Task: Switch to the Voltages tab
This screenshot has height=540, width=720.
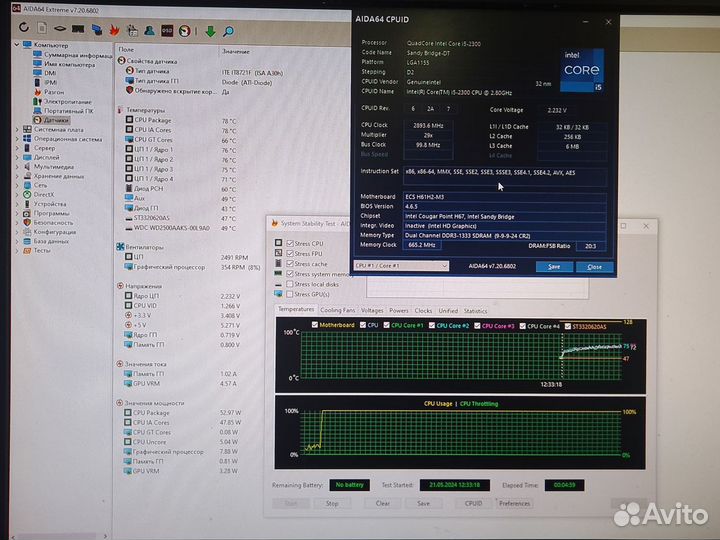Action: pyautogui.click(x=372, y=310)
